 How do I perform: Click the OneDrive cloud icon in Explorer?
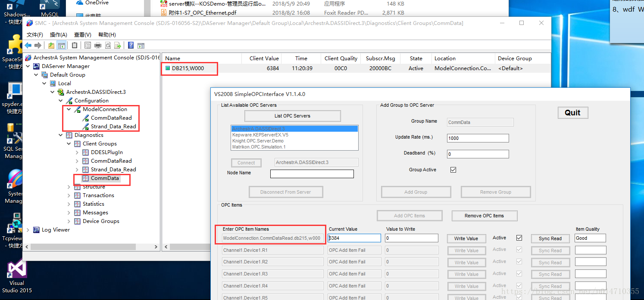(80, 3)
